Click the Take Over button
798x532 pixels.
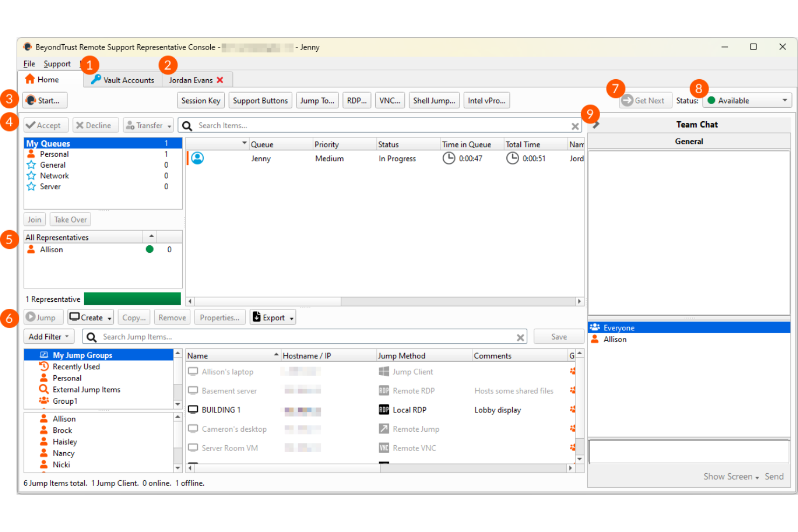70,219
